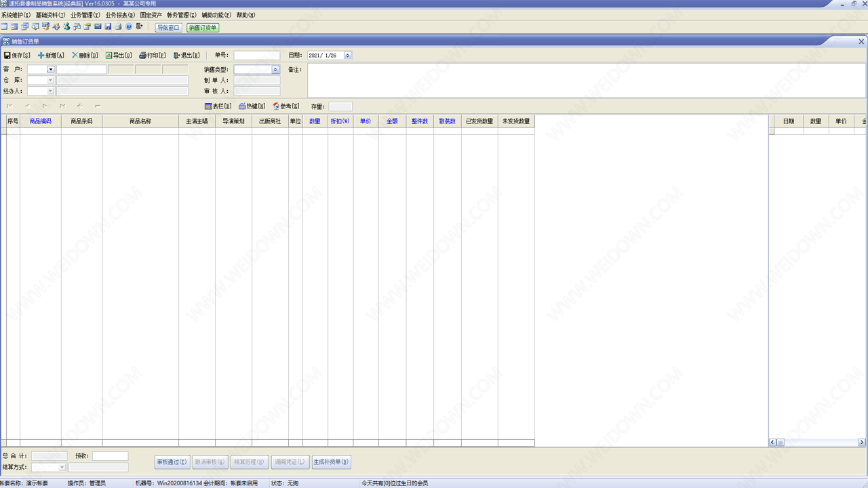This screenshot has height=488, width=868.
Task: Export the order using 导出[O]
Action: click(x=119, y=56)
